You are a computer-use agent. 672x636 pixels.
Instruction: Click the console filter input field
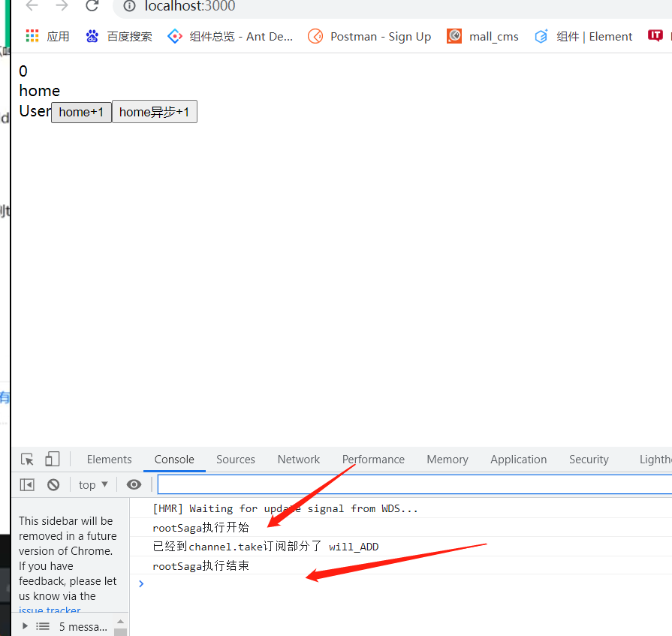(x=414, y=484)
